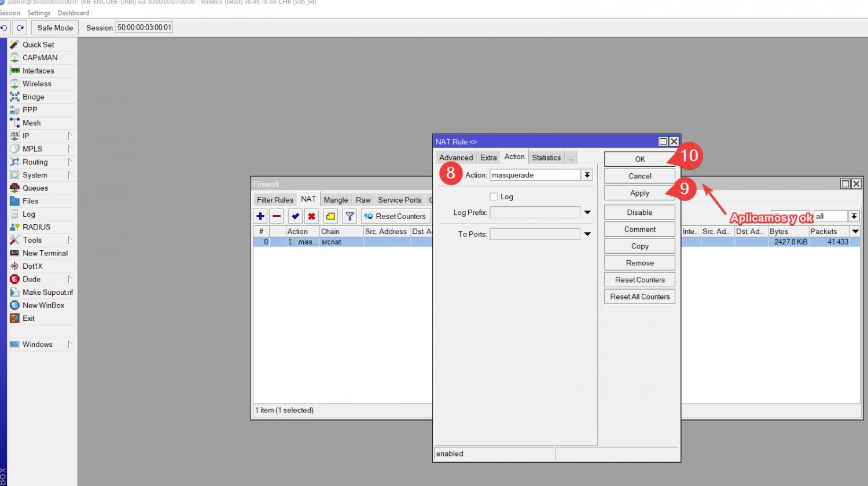Click the blue plus add rule icon
The width and height of the screenshot is (868, 486).
(260, 216)
